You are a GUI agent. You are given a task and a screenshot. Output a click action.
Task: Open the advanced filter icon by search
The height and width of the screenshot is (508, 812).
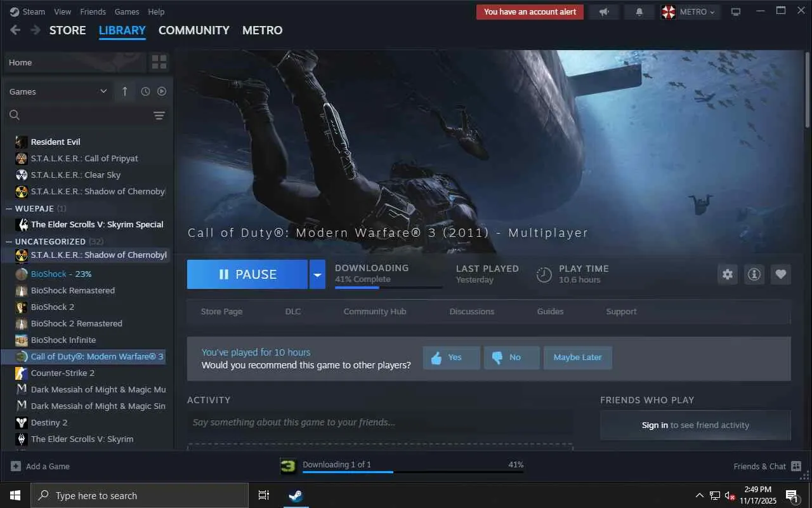tap(159, 115)
